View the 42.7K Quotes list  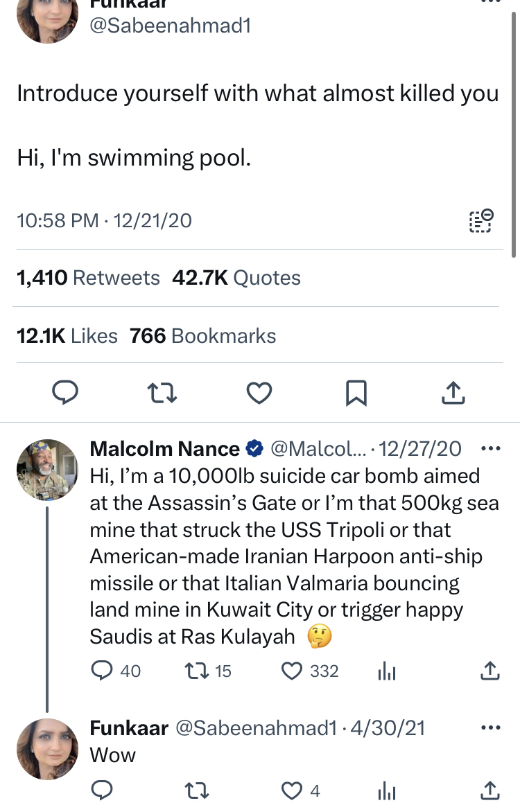coord(236,279)
